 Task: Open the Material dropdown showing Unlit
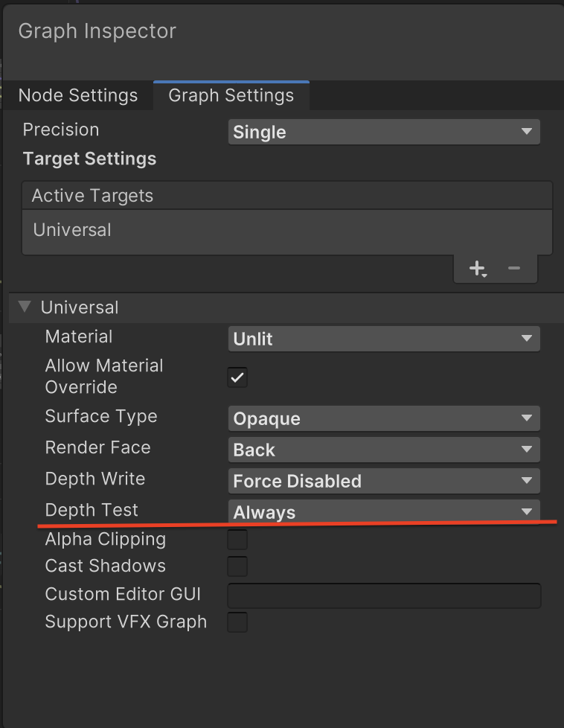pyautogui.click(x=384, y=339)
